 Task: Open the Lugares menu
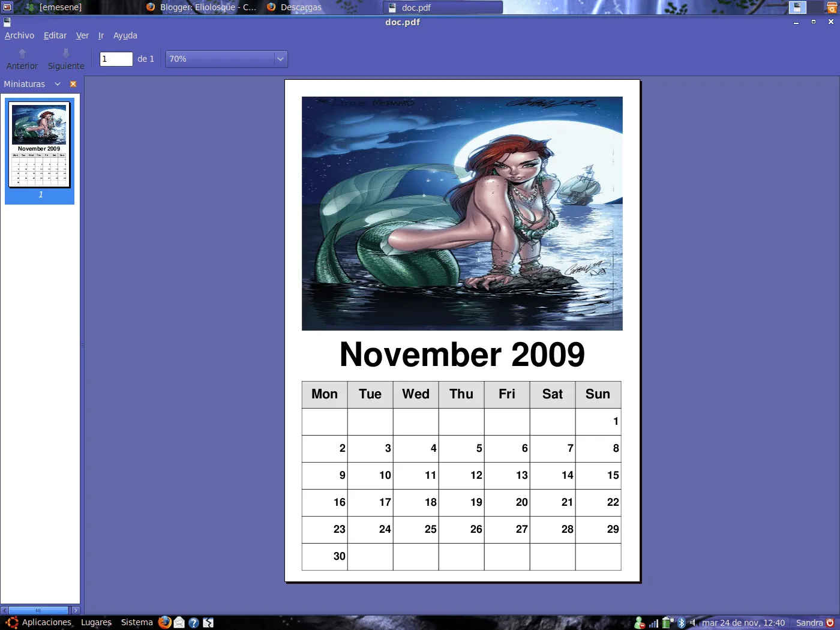click(x=96, y=622)
